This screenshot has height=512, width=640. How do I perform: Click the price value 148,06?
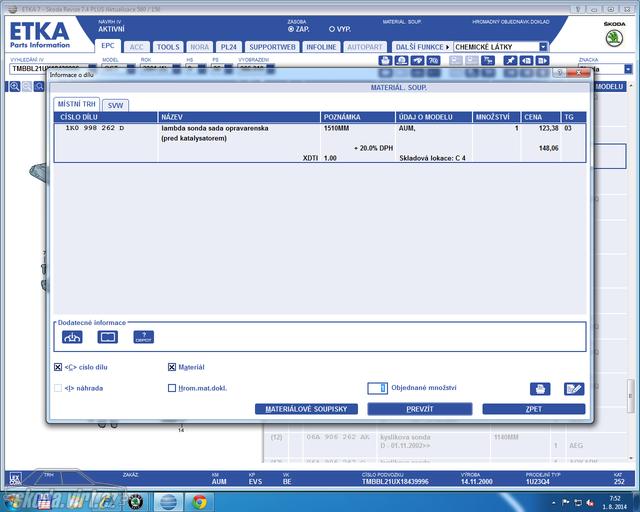549,148
